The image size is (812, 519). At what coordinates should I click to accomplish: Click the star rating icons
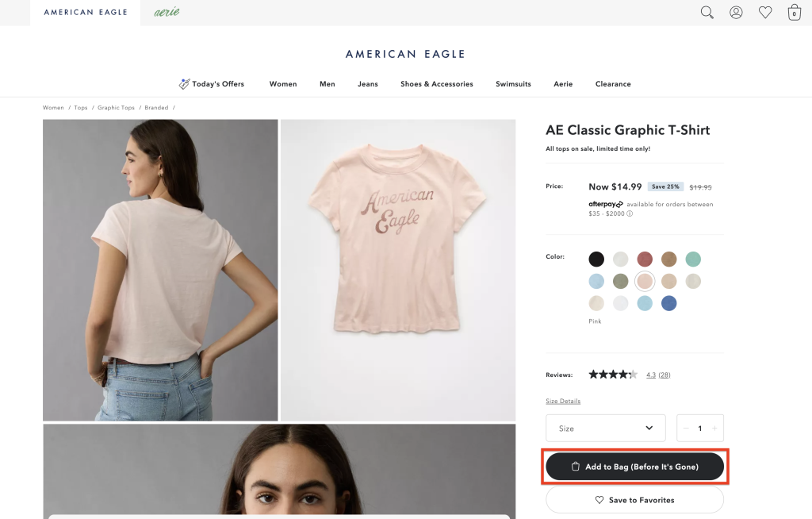click(x=612, y=374)
